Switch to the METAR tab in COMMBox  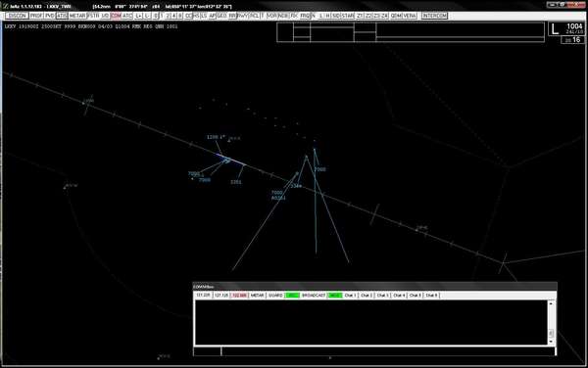257,296
